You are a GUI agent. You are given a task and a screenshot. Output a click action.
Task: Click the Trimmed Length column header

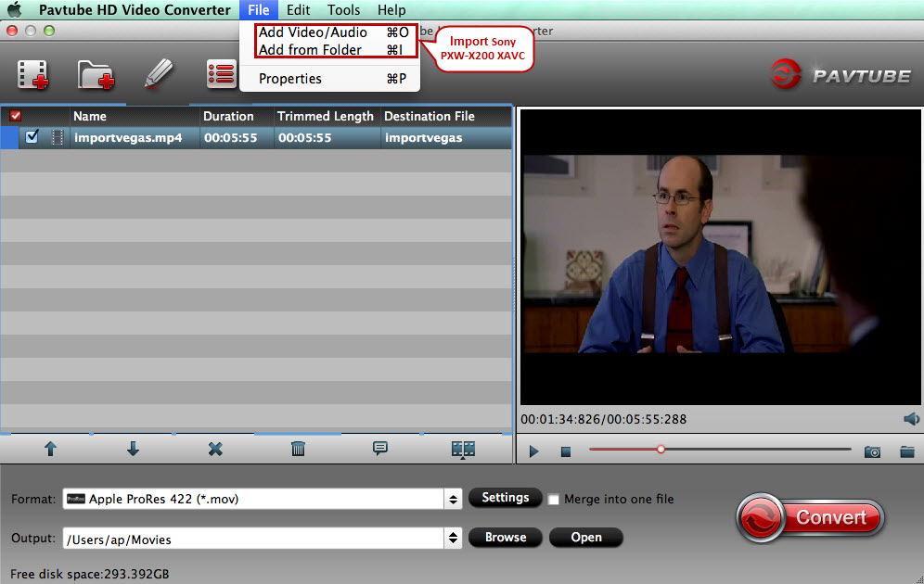click(327, 116)
